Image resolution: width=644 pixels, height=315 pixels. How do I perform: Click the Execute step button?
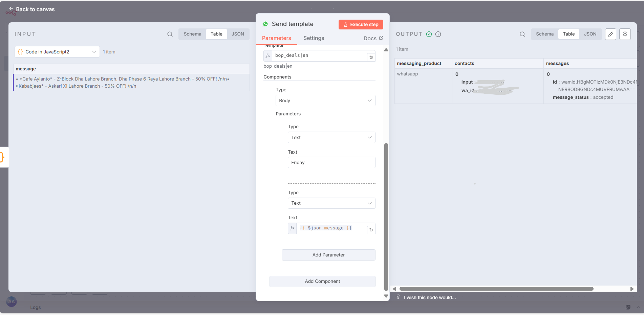[361, 24]
